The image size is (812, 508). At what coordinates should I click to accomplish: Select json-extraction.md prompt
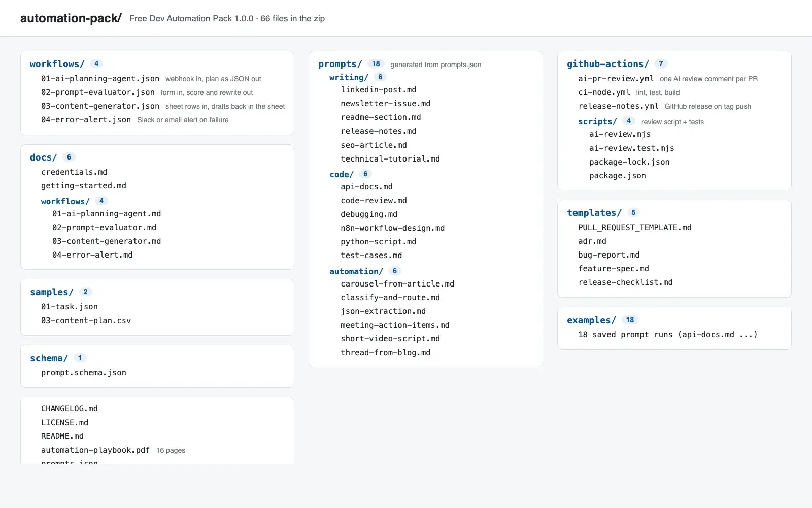(383, 311)
